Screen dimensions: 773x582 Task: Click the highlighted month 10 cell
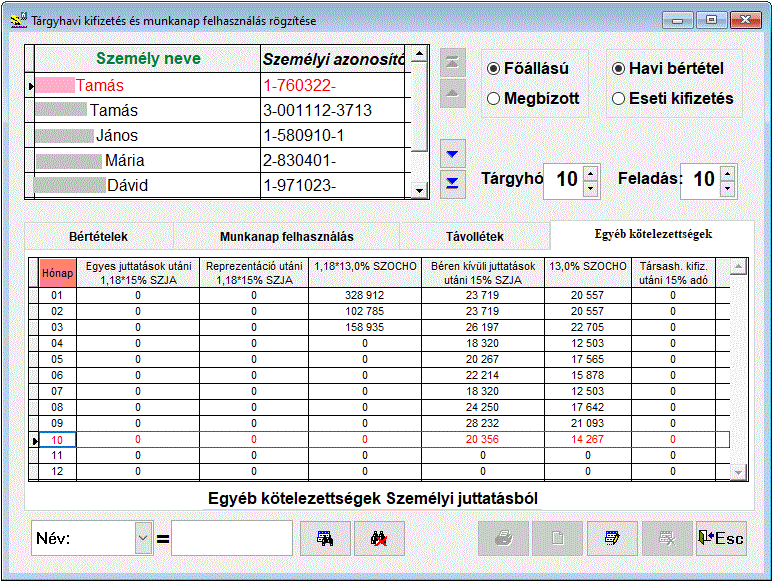pos(57,440)
